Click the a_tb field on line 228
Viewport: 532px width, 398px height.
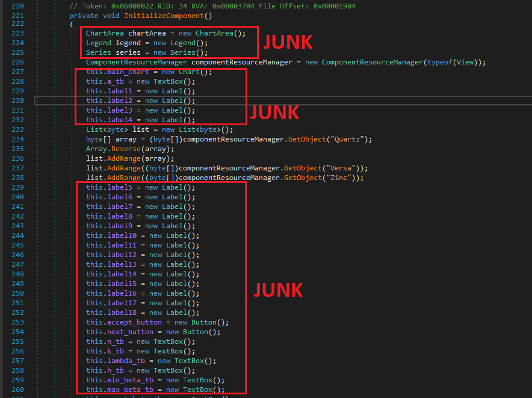(x=116, y=81)
